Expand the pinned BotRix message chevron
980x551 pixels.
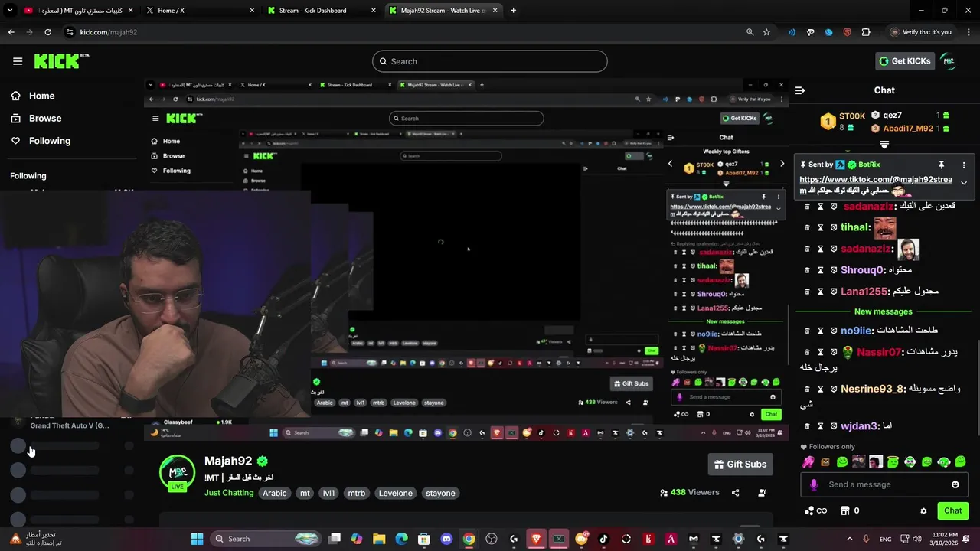click(964, 183)
